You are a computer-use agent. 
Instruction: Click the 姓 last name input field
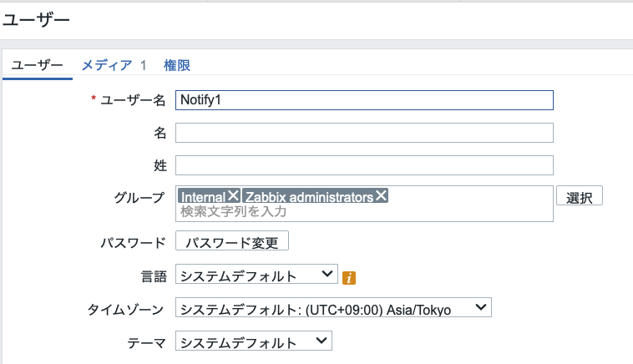[x=364, y=165]
